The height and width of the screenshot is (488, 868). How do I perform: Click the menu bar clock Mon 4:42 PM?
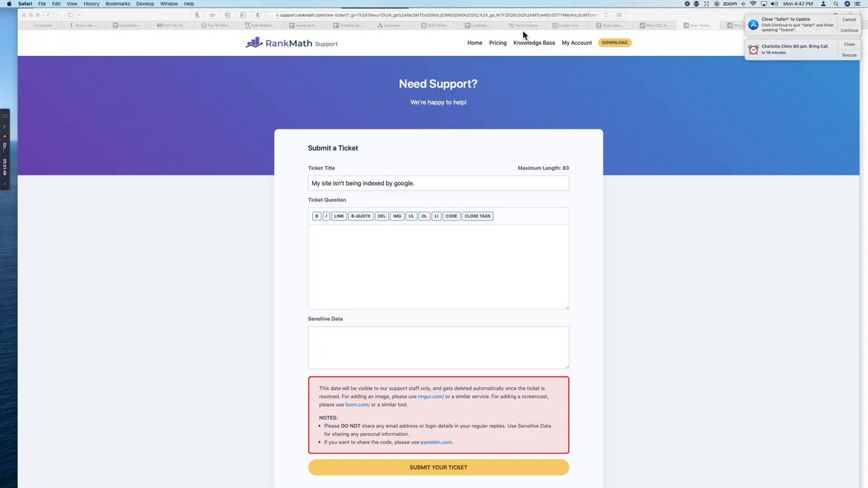798,4
